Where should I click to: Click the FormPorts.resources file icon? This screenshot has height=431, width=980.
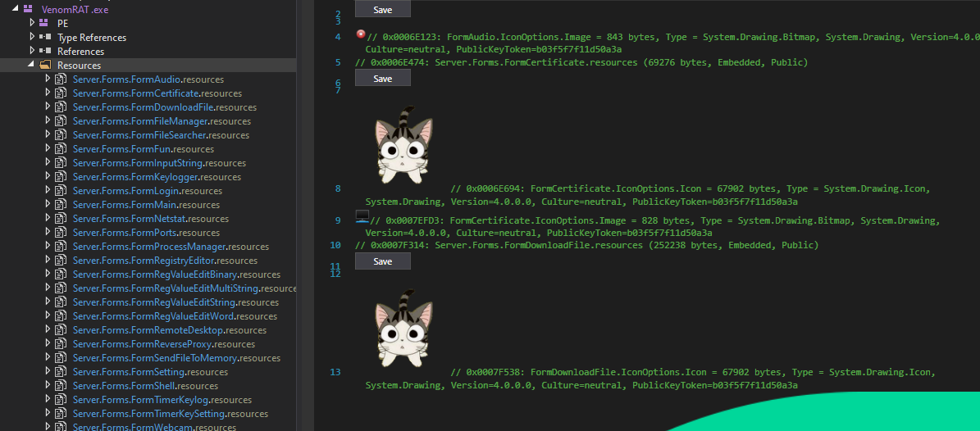[61, 233]
